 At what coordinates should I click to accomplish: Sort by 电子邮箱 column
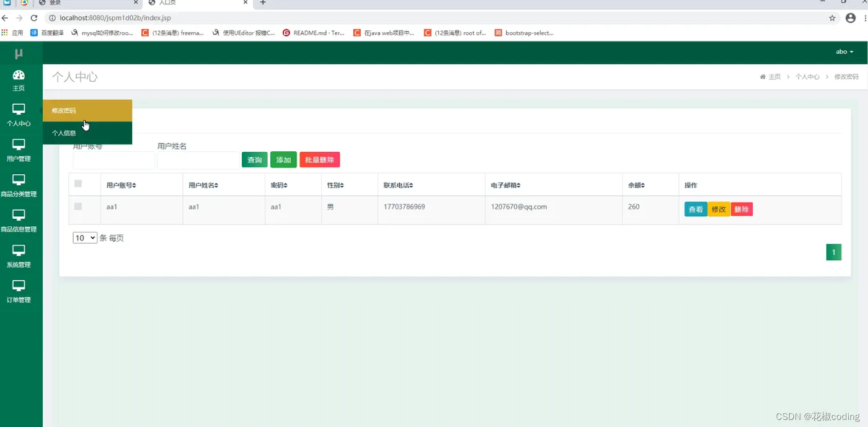coord(506,185)
